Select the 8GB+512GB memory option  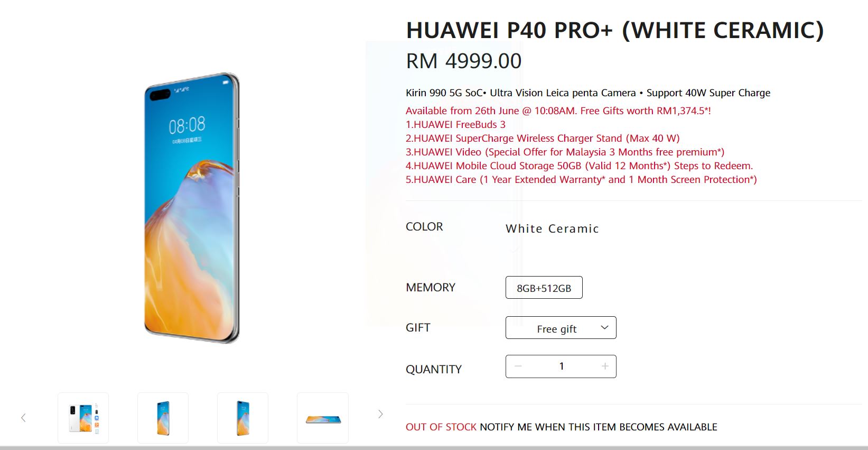click(x=544, y=288)
